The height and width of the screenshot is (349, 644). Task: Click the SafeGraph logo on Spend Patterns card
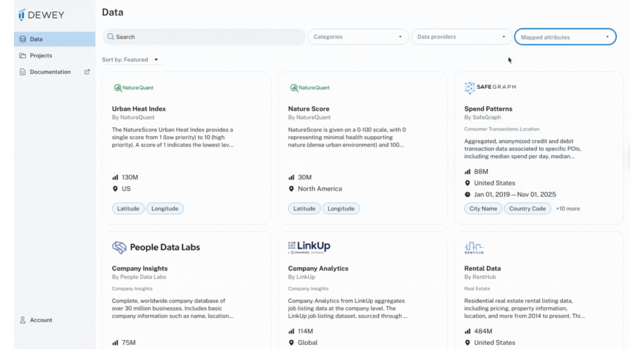click(x=490, y=88)
